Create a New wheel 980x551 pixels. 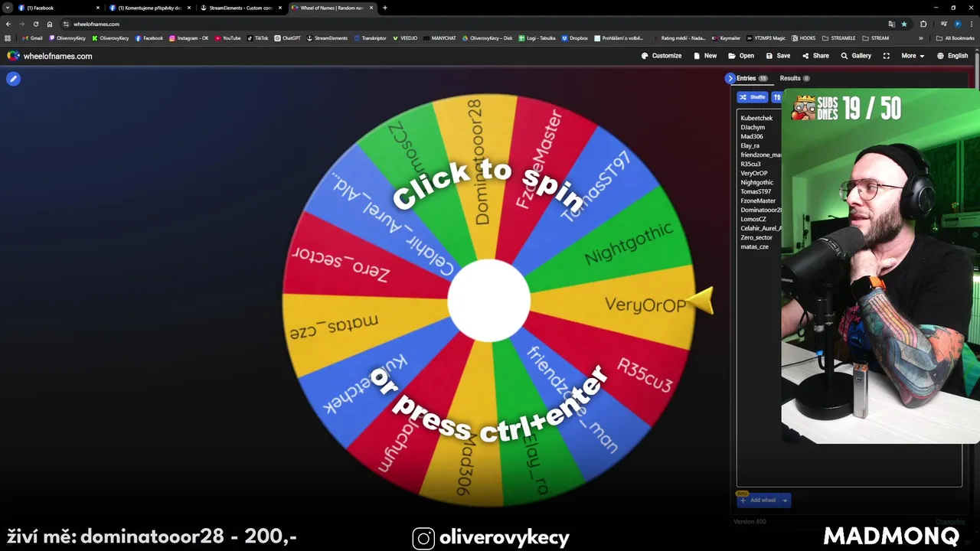tap(705, 56)
